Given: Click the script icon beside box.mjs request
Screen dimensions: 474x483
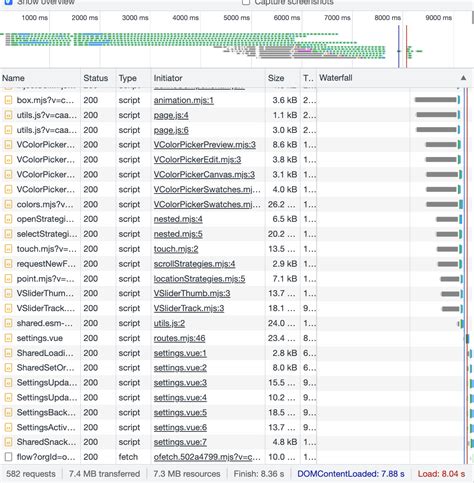Looking at the screenshot, I should tap(8, 100).
